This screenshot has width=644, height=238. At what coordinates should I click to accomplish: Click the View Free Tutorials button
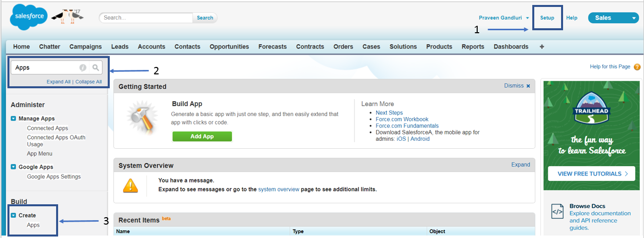click(591, 174)
